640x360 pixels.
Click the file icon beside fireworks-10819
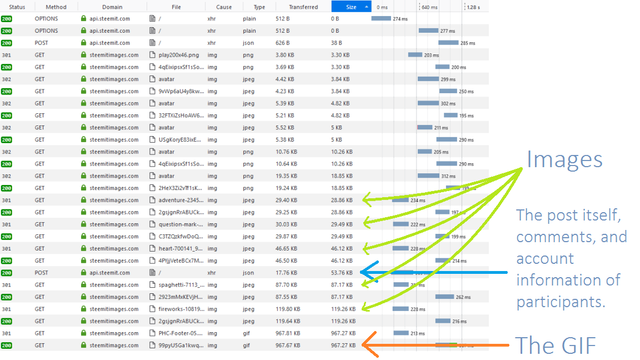pos(152,309)
